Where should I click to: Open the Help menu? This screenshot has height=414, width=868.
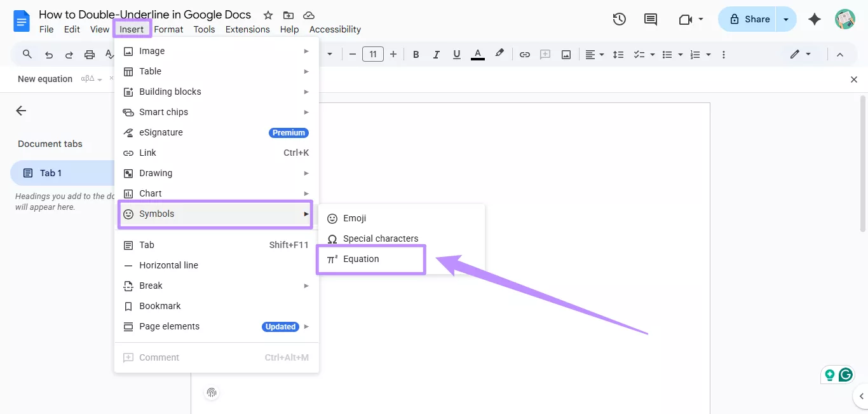point(289,29)
